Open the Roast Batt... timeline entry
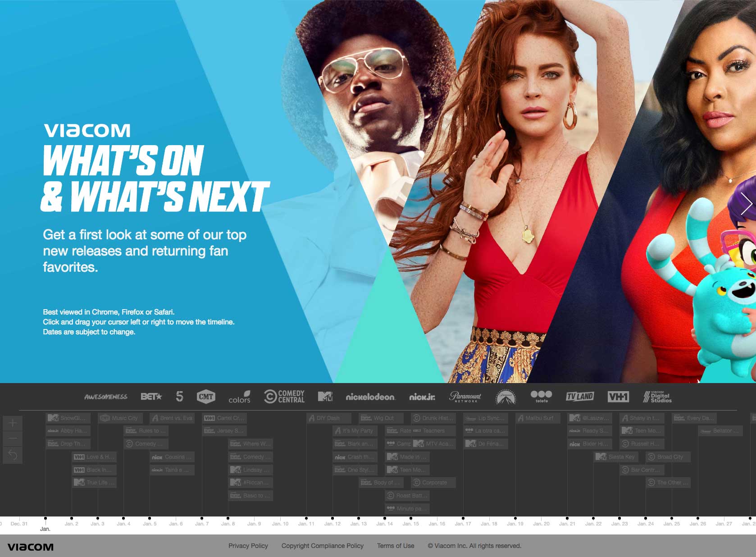 (x=407, y=496)
